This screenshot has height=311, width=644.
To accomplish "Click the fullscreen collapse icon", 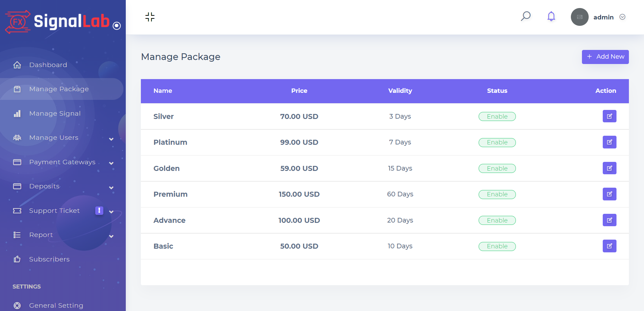I will pyautogui.click(x=150, y=17).
